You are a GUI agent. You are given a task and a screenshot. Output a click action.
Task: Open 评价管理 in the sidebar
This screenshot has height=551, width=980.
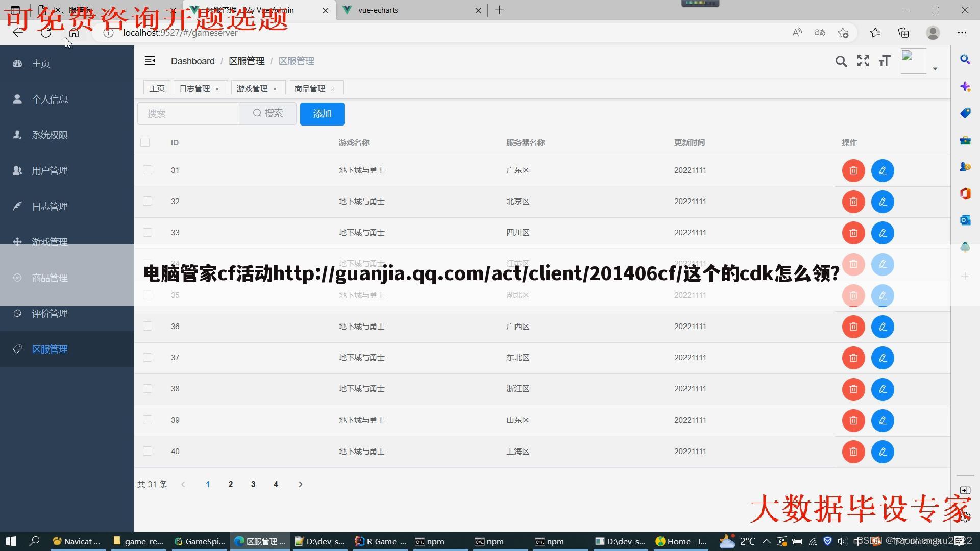[x=67, y=313]
